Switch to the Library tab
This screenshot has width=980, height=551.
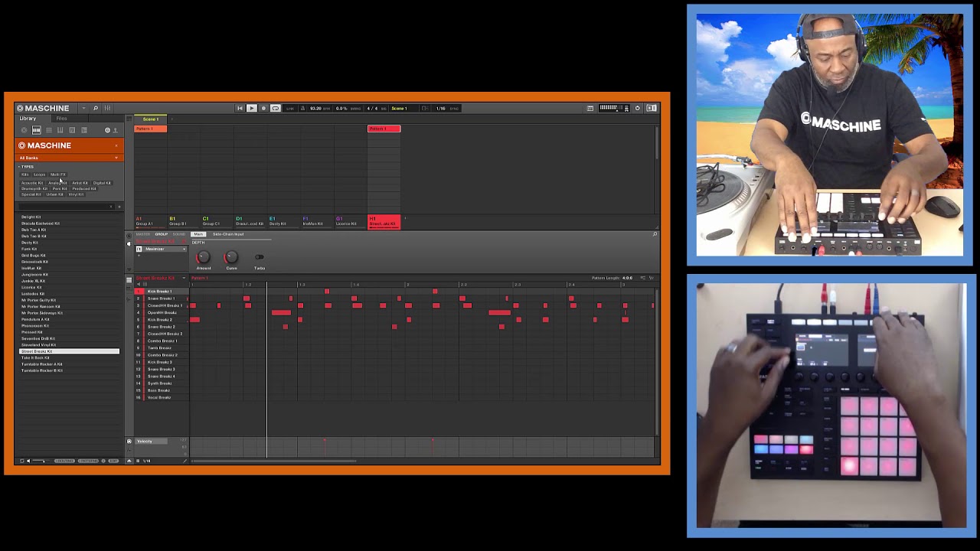click(28, 119)
